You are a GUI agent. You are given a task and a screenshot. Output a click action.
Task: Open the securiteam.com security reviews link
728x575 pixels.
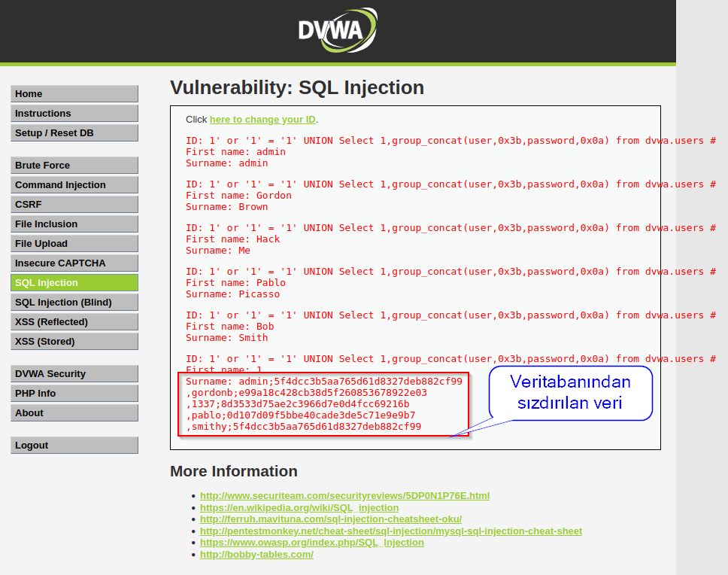(344, 495)
